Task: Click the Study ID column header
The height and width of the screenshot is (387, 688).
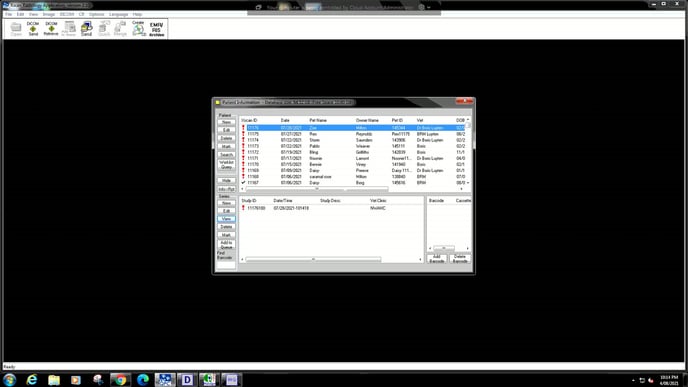Action: pos(249,201)
